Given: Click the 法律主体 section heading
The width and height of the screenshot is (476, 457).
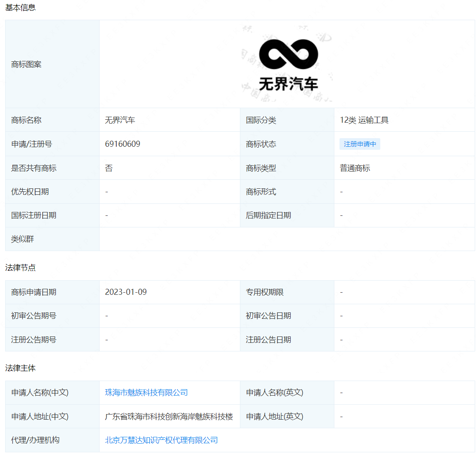Looking at the screenshot, I should [x=20, y=368].
